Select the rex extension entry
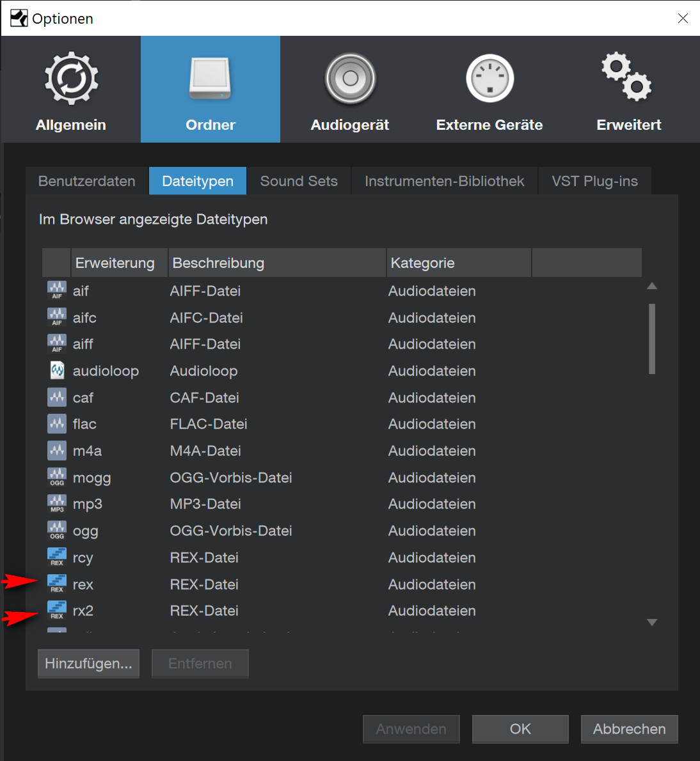The height and width of the screenshot is (761, 700). (83, 584)
